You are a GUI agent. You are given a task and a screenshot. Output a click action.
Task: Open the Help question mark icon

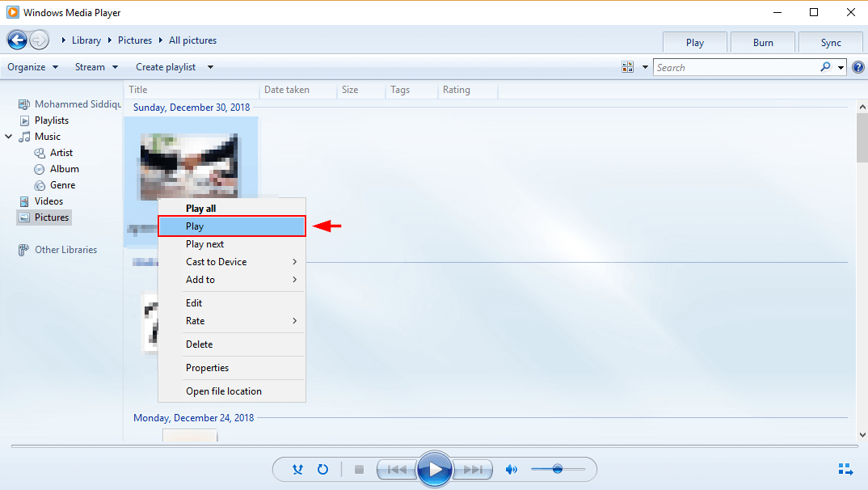[858, 68]
